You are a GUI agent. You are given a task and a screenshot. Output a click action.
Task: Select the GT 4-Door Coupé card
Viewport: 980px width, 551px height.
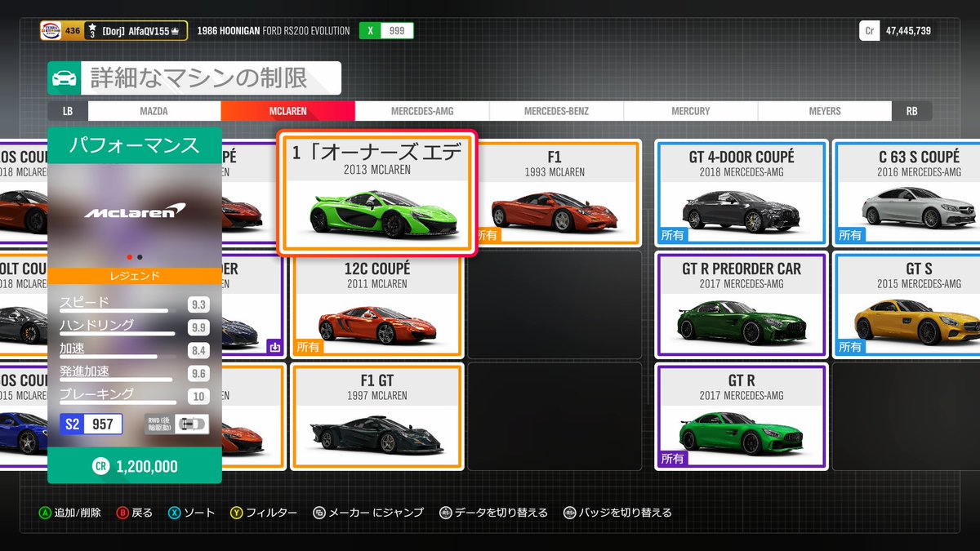pos(741,193)
